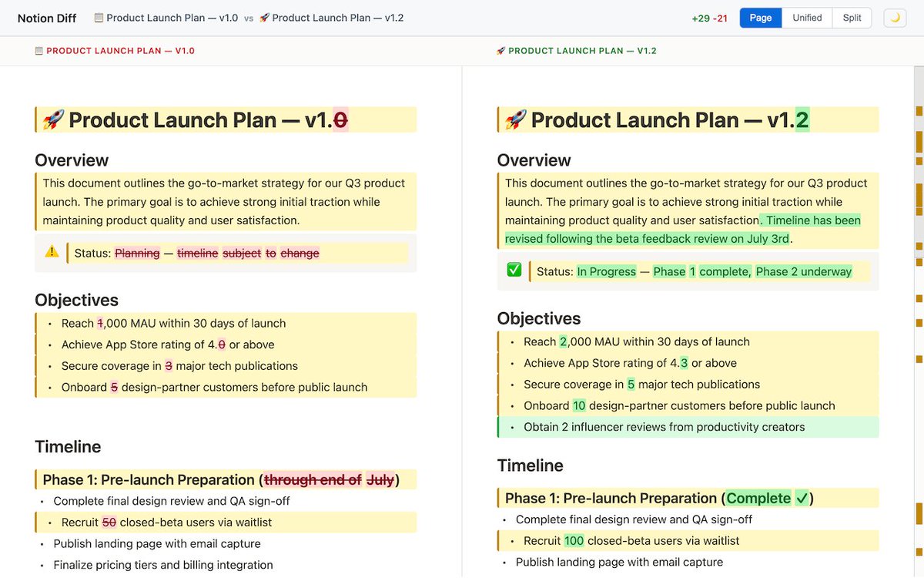Click the added 'Complete ✓' phase label
The width and height of the screenshot is (924, 578).
click(x=768, y=498)
